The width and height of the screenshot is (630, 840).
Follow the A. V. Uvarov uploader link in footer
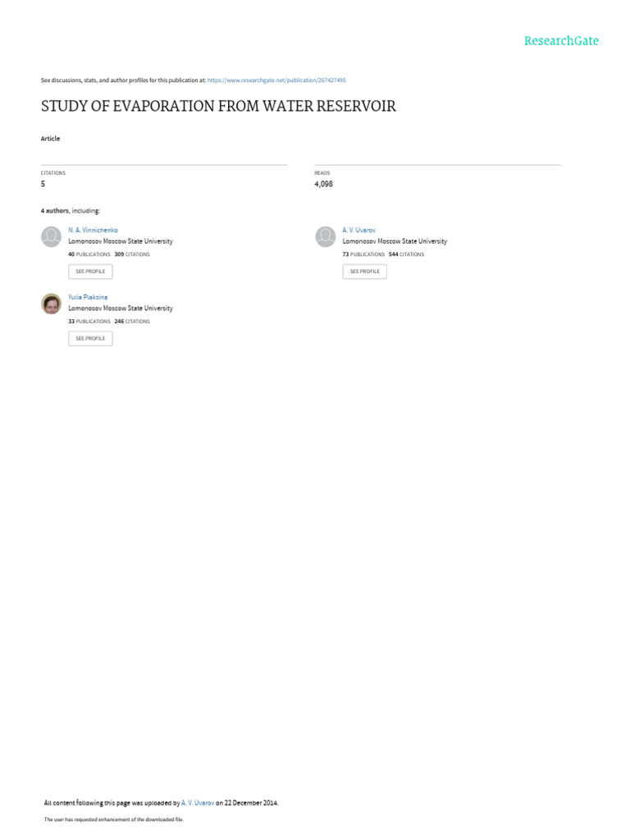point(198,803)
